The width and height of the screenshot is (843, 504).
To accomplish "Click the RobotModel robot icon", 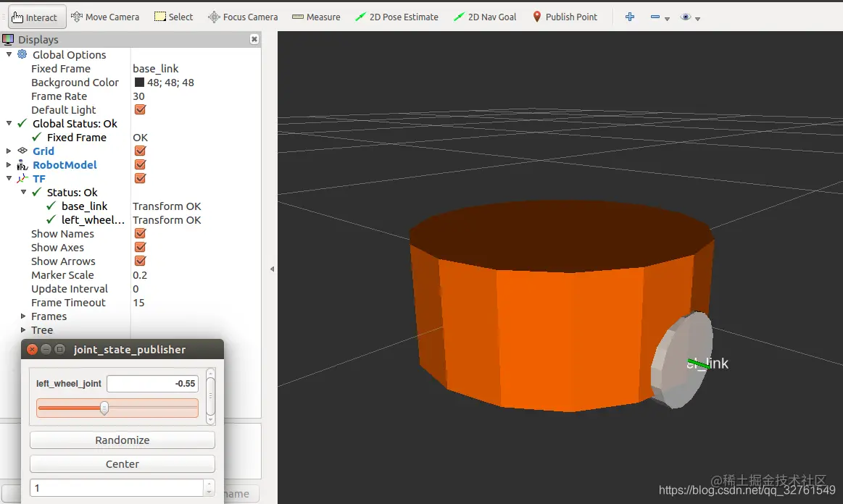I will tap(22, 164).
